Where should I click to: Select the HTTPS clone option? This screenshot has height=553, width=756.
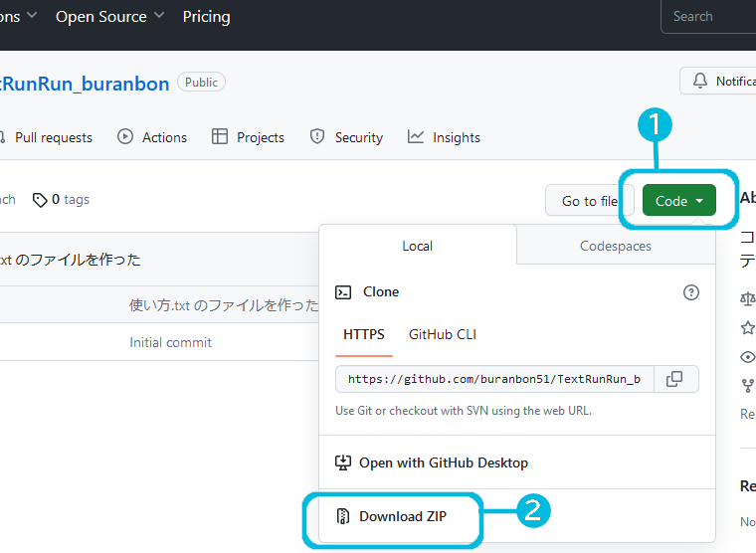[x=364, y=334]
